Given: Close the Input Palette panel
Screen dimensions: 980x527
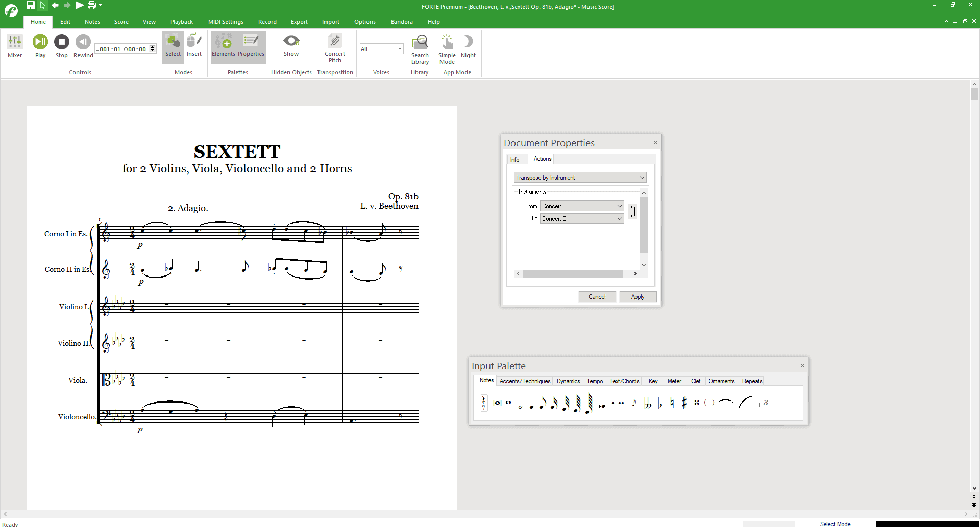Looking at the screenshot, I should pos(802,366).
